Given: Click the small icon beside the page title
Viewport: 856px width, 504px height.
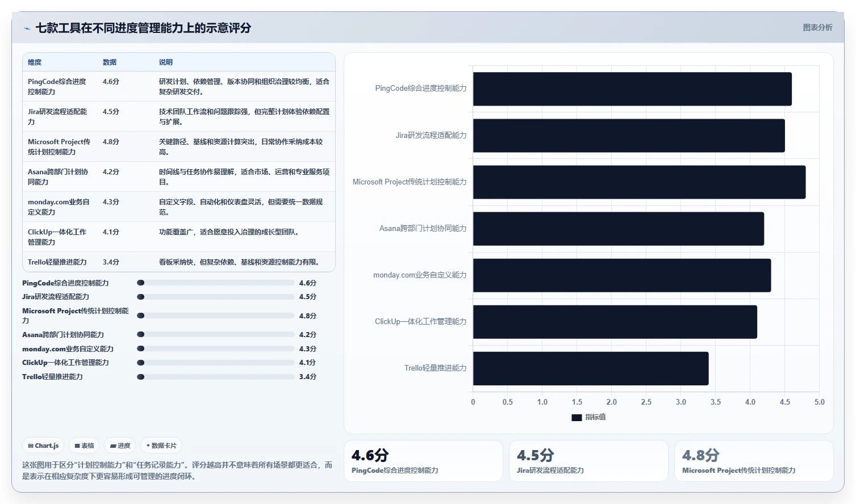Looking at the screenshot, I should [27, 28].
